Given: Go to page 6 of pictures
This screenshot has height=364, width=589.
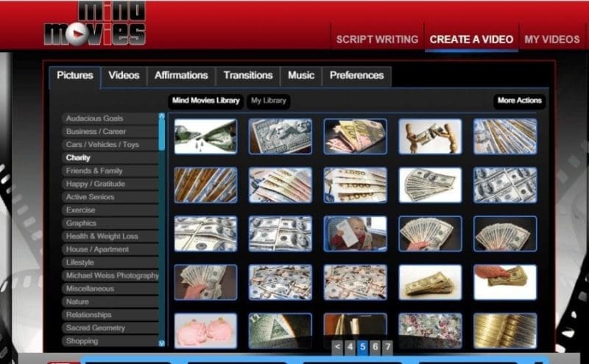Looking at the screenshot, I should (x=375, y=347).
